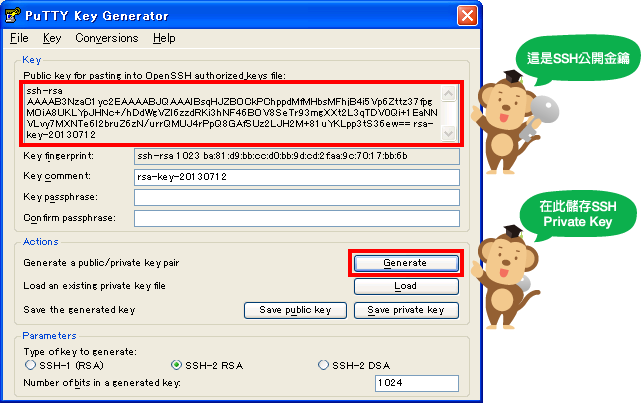
Task: Focus the Confirm passphrase field
Action: tap(297, 218)
